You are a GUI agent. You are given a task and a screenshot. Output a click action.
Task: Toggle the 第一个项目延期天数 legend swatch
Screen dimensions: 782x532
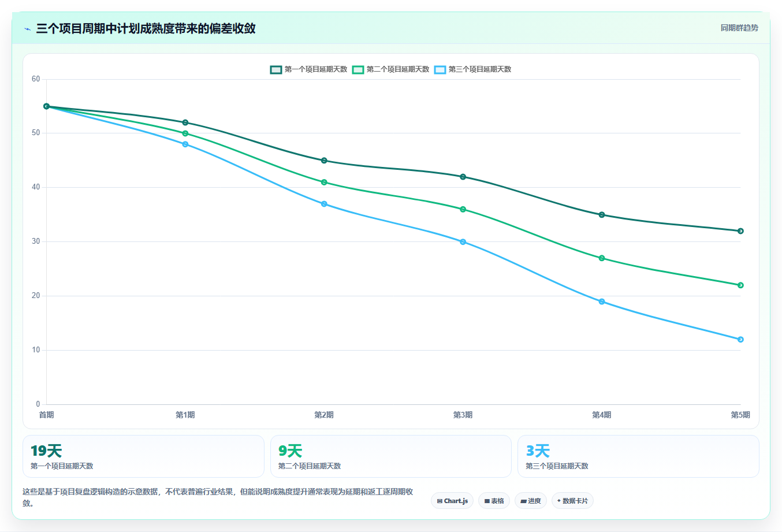click(x=276, y=69)
